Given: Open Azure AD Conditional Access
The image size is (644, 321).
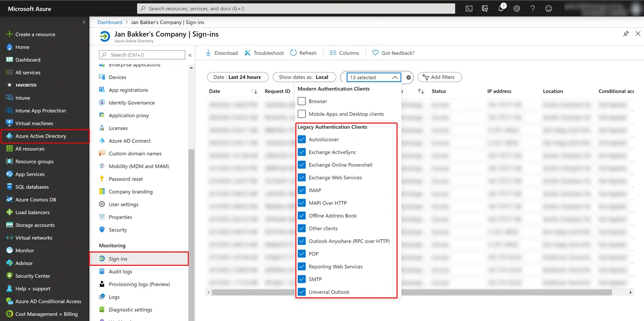Looking at the screenshot, I should (48, 301).
